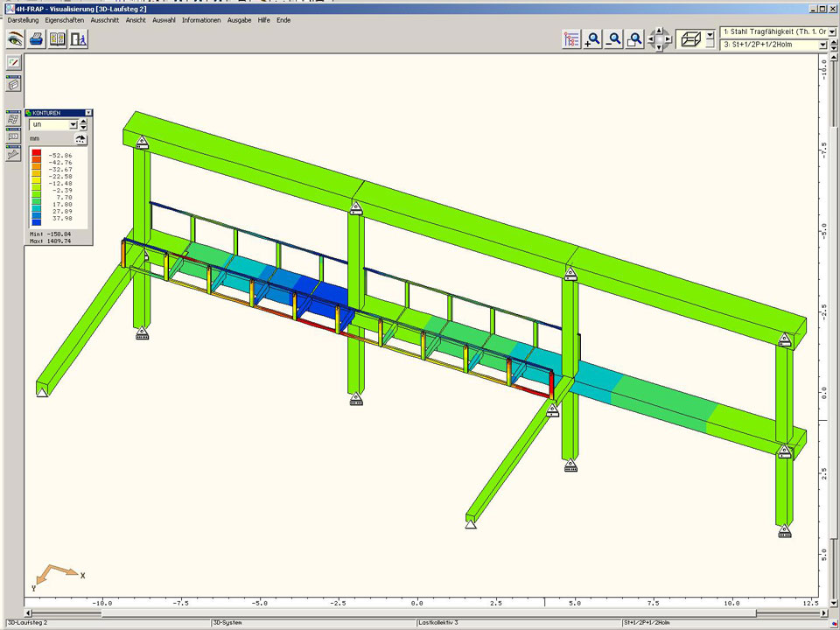Click the exit door icon

[x=79, y=39]
